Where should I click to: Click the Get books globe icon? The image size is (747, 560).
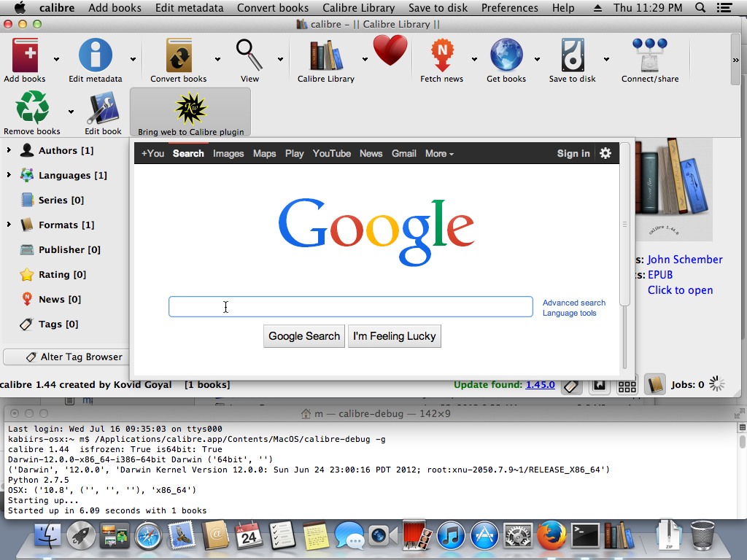click(506, 55)
